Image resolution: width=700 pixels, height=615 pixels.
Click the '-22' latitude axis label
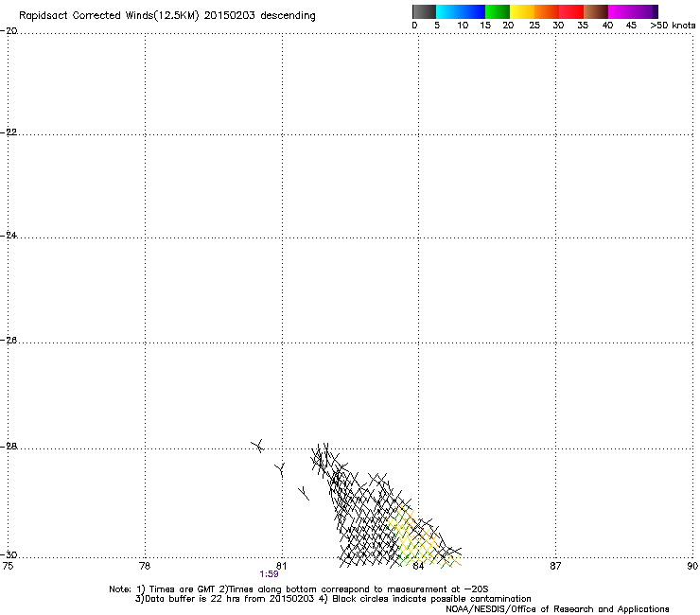(9, 132)
